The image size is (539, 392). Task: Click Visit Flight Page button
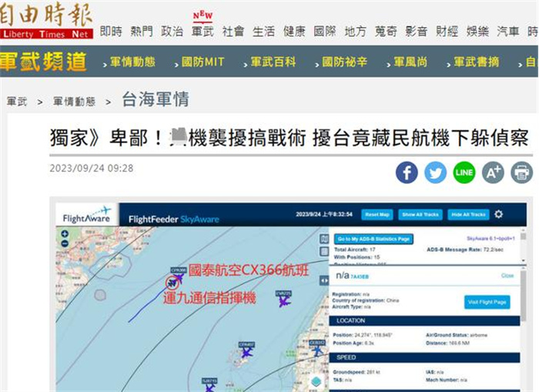[487, 302]
